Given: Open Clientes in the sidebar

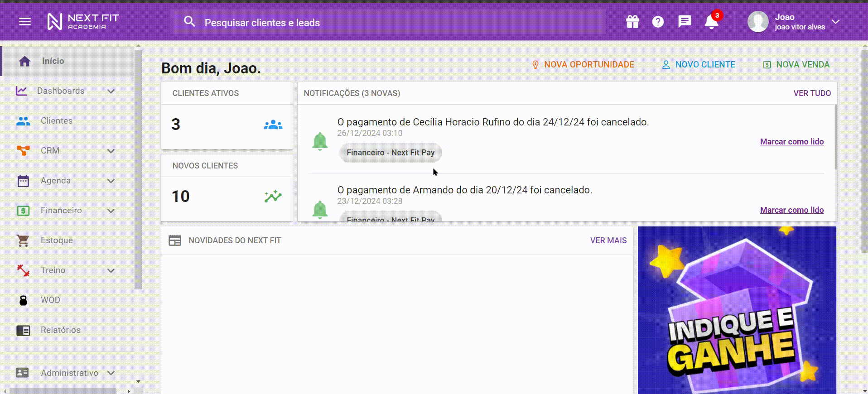Looking at the screenshot, I should (x=68, y=121).
